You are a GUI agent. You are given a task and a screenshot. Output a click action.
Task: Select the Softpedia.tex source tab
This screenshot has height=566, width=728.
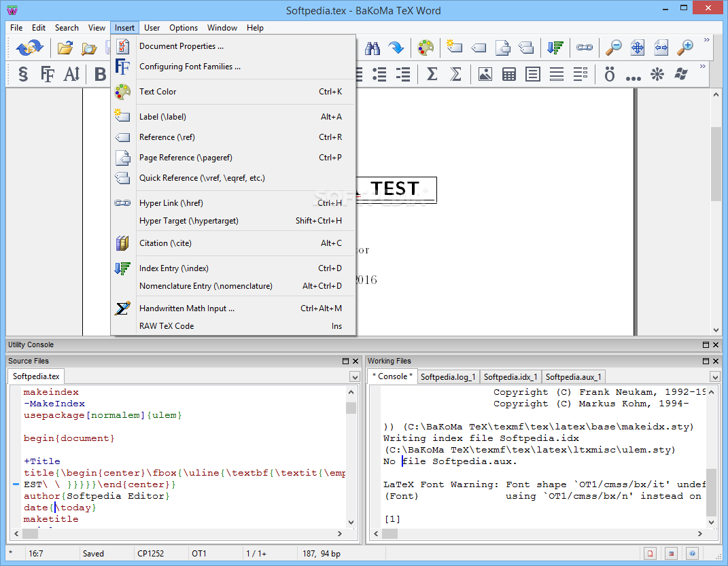tap(36, 376)
